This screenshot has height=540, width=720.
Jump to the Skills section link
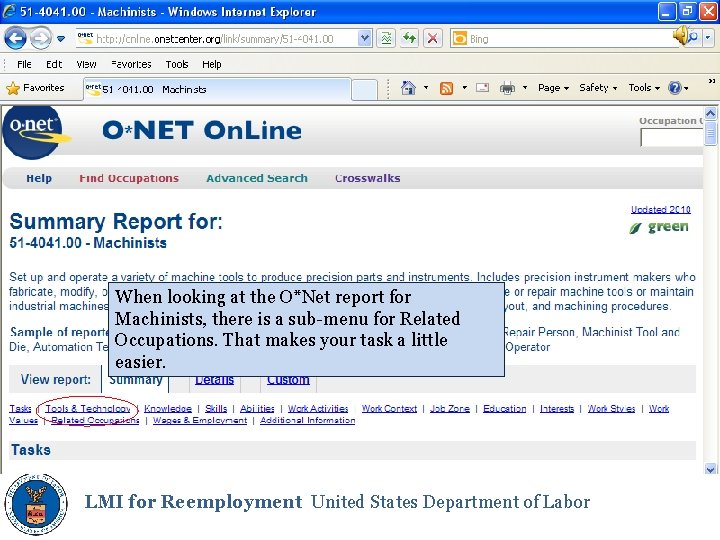pos(216,408)
